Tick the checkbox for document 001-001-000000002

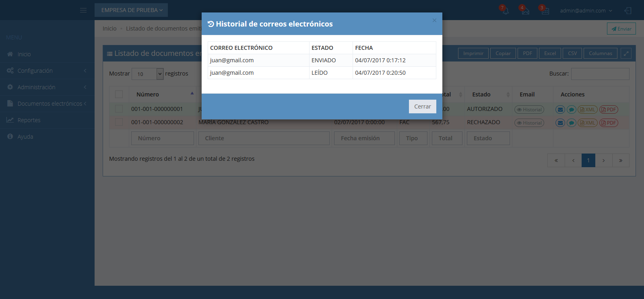click(119, 122)
